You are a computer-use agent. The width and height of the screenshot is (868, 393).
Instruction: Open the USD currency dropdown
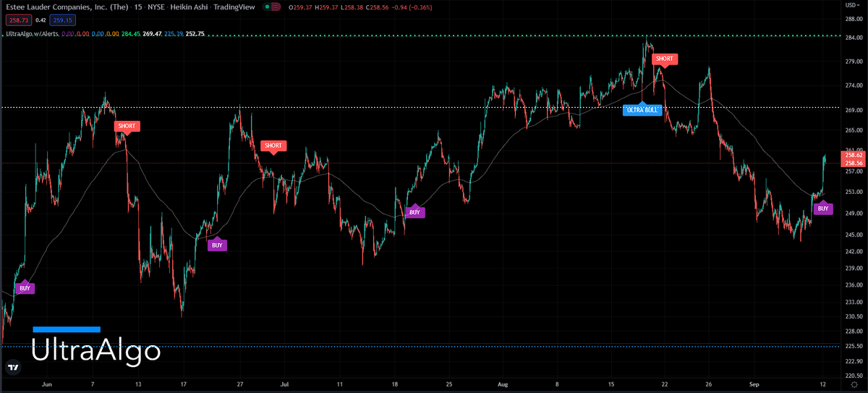pyautogui.click(x=854, y=4)
